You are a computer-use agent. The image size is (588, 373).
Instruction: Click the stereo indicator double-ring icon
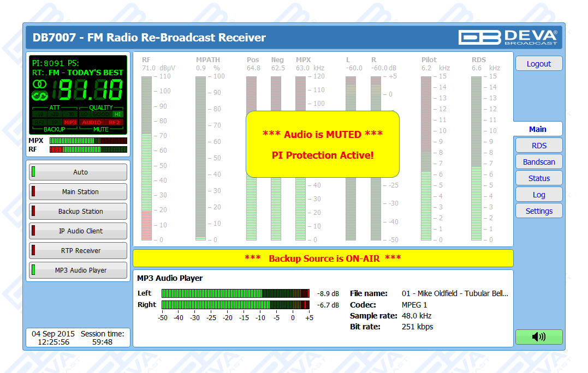click(x=39, y=84)
